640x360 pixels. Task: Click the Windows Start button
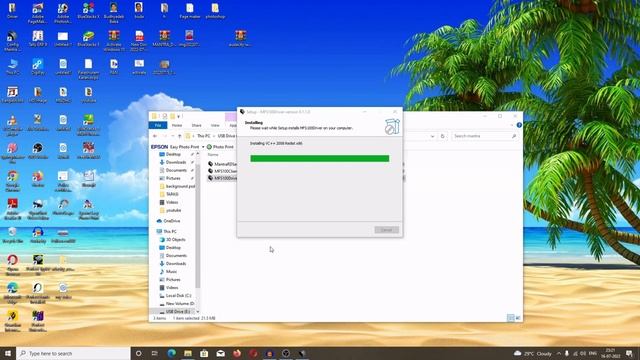(x=8, y=353)
